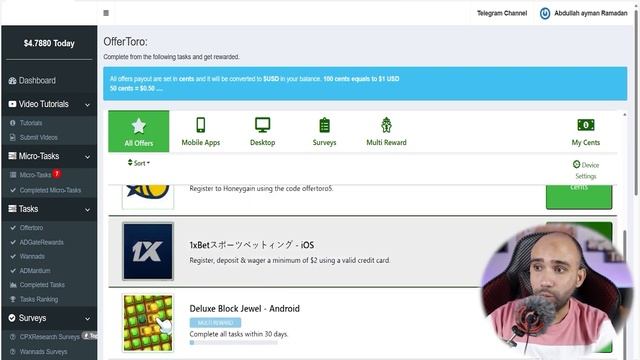
Task: Open CPXResearch Surveys
Action: (49, 337)
